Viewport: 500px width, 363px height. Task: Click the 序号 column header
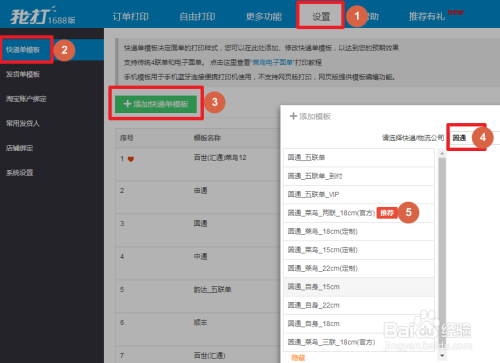point(127,138)
